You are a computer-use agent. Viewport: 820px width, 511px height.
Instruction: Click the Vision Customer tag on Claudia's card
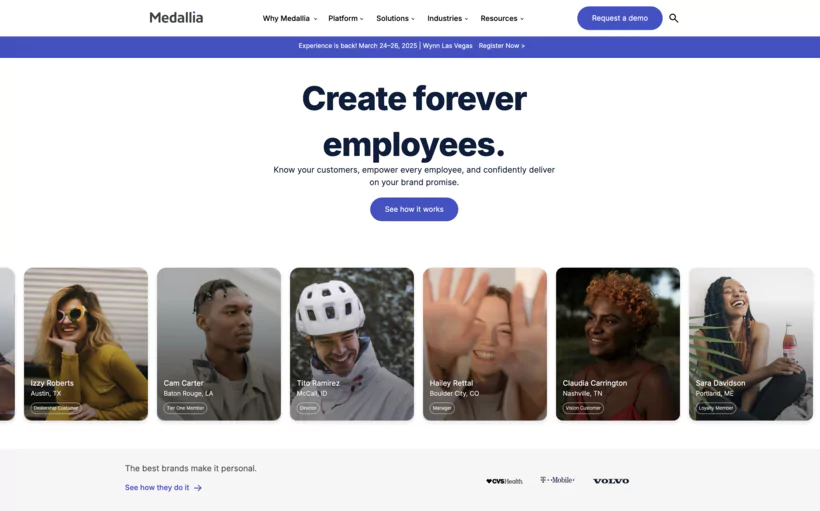[x=583, y=408]
